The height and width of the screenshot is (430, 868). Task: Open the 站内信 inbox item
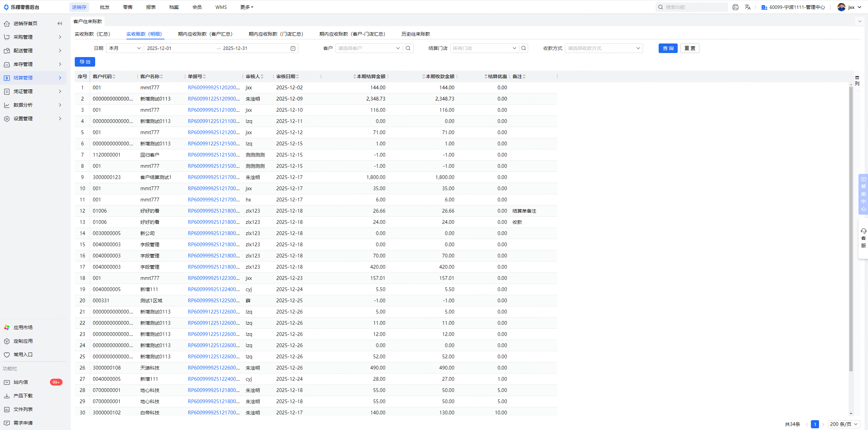[21, 382]
